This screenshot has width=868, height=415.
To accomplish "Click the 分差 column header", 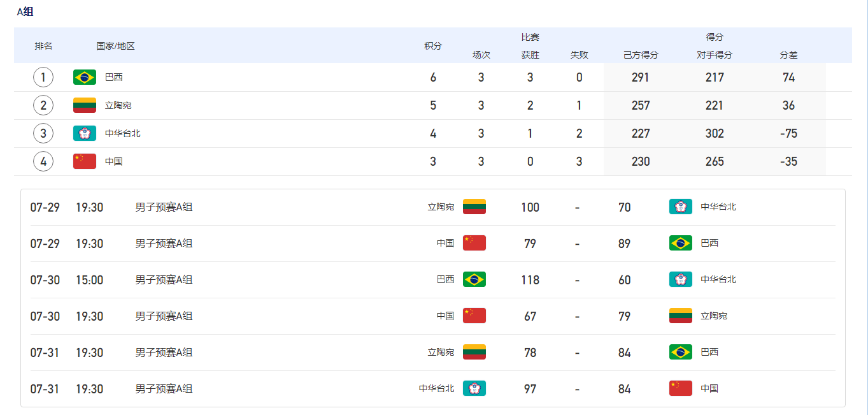I will click(x=788, y=55).
